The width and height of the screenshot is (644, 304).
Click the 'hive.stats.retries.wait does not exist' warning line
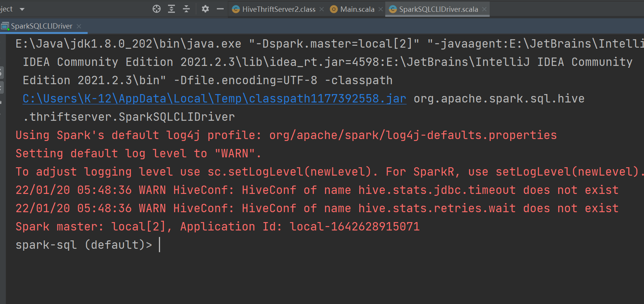tap(317, 208)
